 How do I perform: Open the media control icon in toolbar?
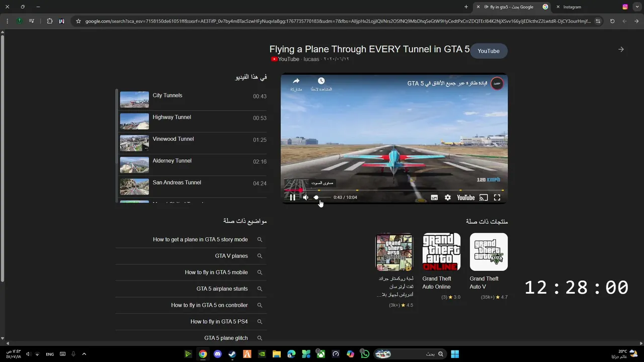click(32, 21)
